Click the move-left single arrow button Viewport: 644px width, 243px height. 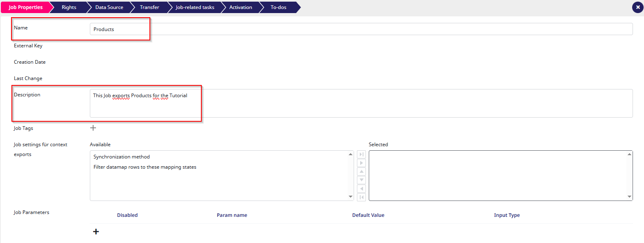pos(361,189)
